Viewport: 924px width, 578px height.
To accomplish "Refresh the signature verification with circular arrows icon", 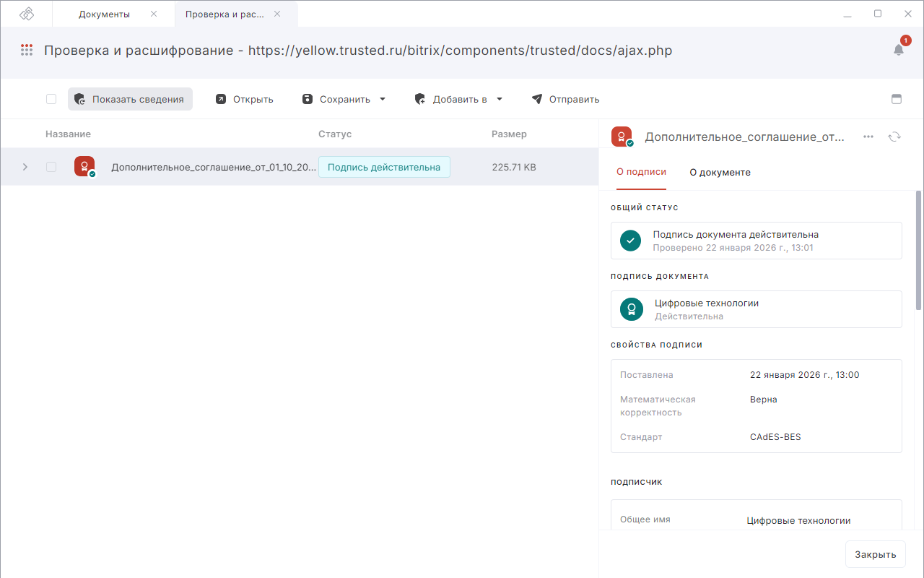I will 894,136.
